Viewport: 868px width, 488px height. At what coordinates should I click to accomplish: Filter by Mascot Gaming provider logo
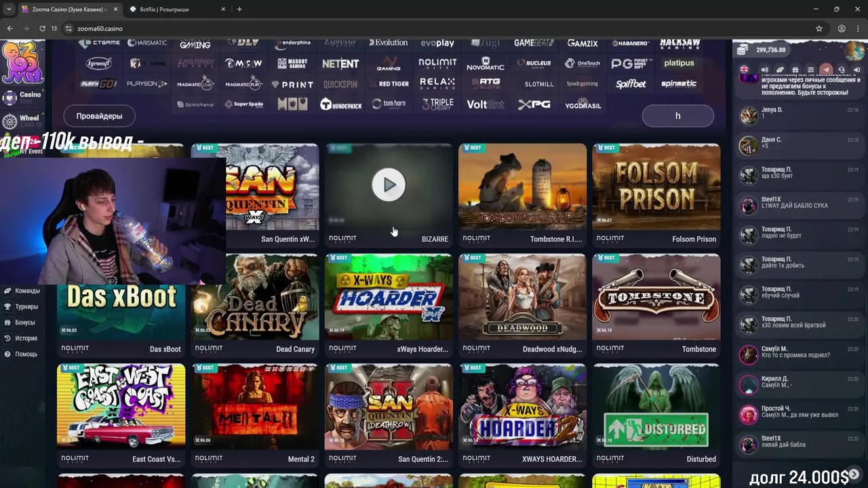(x=292, y=63)
